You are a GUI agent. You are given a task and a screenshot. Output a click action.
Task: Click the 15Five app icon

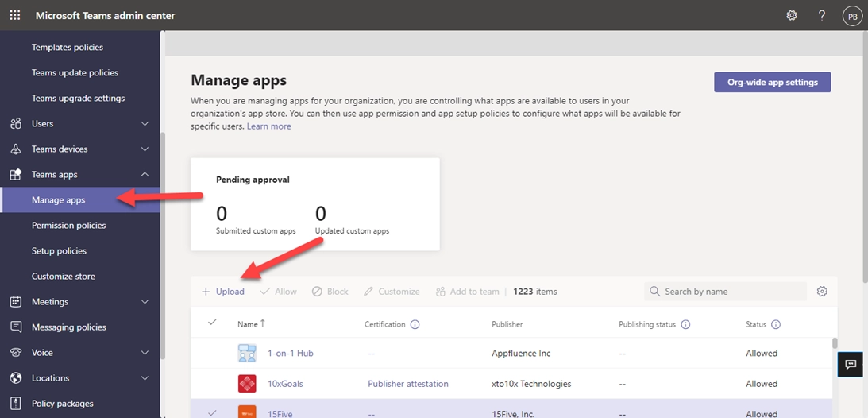point(246,412)
